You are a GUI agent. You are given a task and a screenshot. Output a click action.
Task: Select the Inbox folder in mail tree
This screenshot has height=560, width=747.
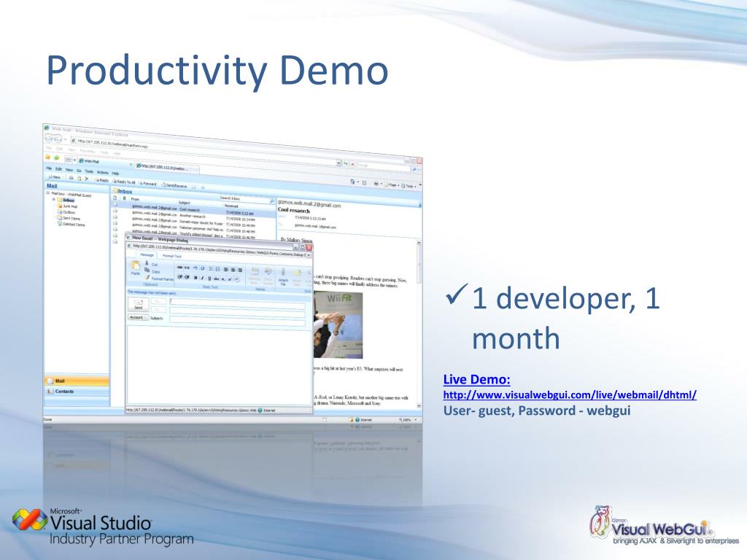66,201
